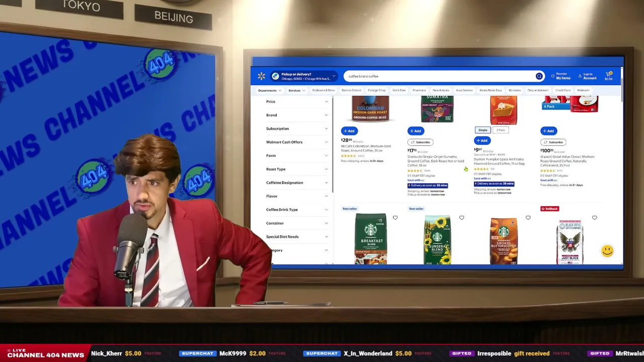Image resolution: width=644 pixels, height=362 pixels.
Task: Open the Dunkin' pumpkin pie product image
Action: (x=504, y=110)
